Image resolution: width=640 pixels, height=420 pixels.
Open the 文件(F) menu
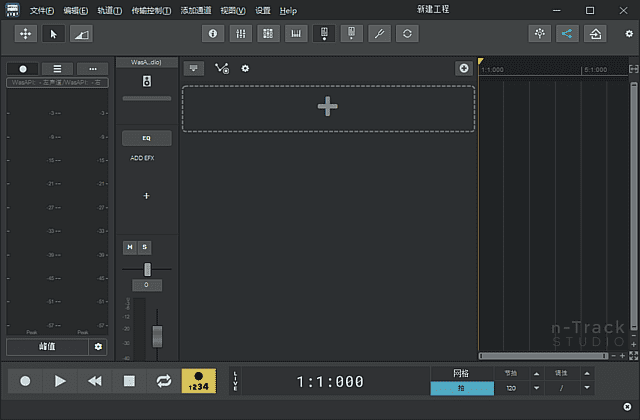tap(42, 10)
